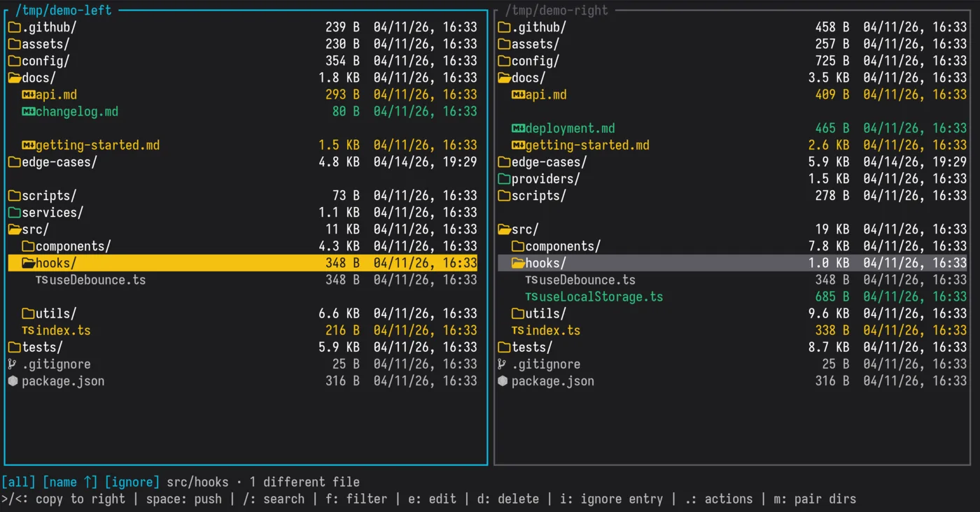Screen dimensions: 980x512
Task: Click the assets folder icon in demo-left
Action: point(14,44)
